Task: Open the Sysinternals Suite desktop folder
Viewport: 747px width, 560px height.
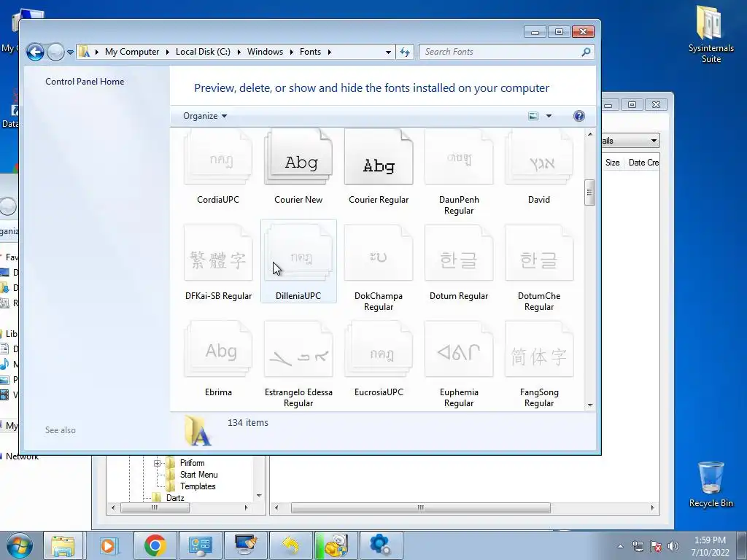Action: pos(711,34)
